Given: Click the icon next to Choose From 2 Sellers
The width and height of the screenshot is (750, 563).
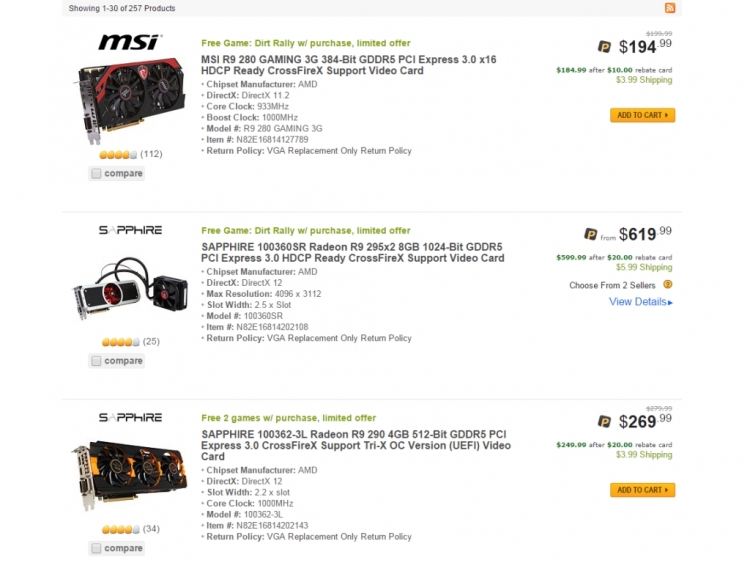Looking at the screenshot, I should click(668, 284).
